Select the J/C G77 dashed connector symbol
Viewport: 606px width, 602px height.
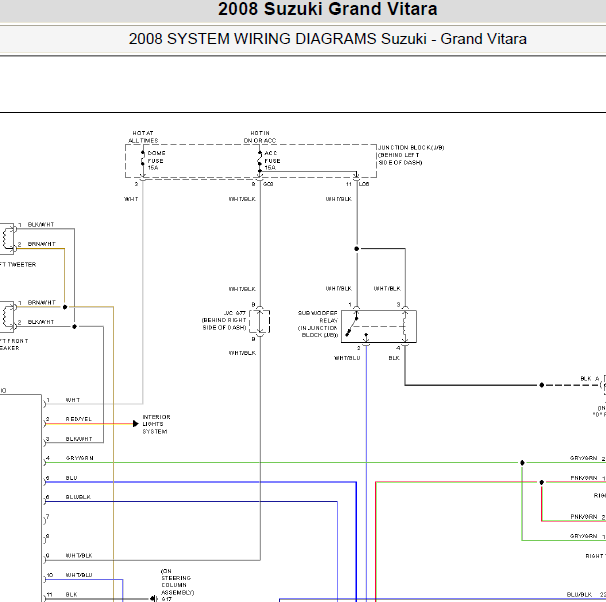pos(260,321)
